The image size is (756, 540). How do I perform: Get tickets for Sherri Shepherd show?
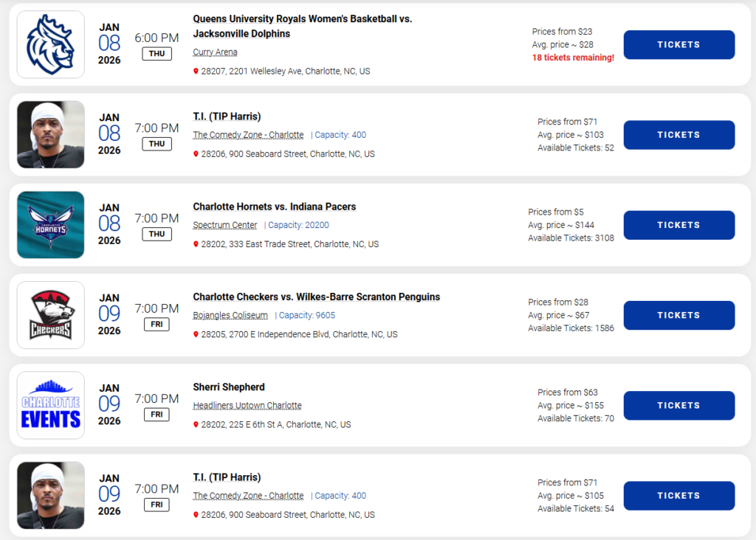coord(678,405)
